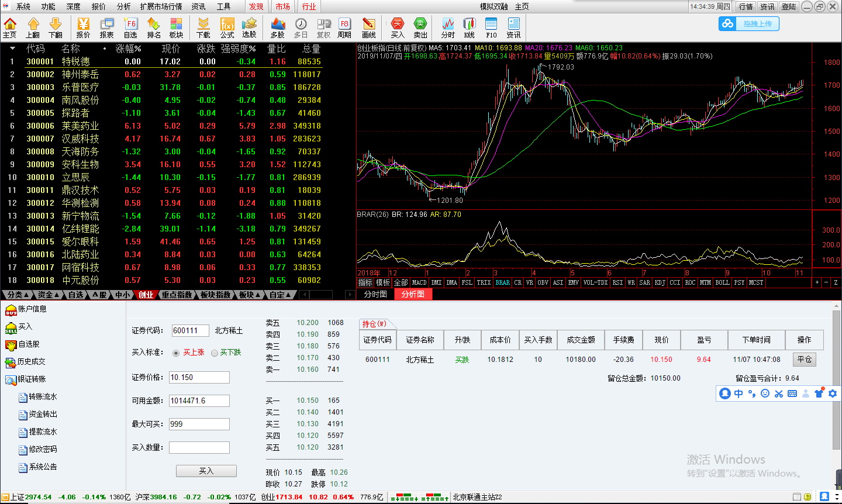Viewport: 842px width, 504px height.
Task: Select the 创业 market tab
Action: pos(146,295)
